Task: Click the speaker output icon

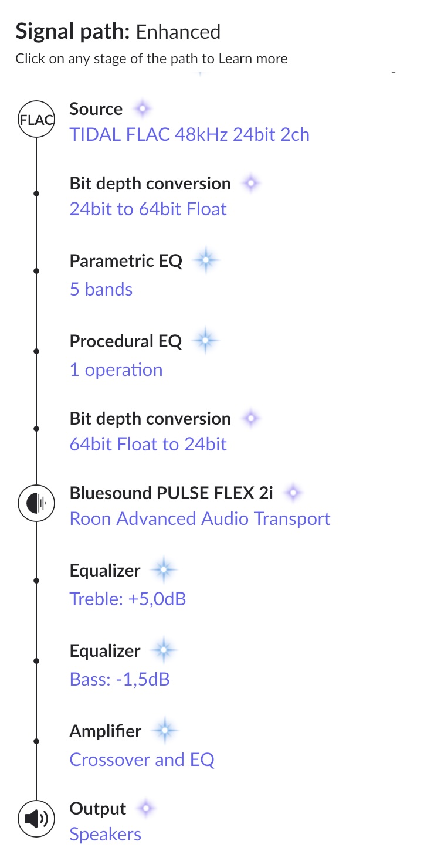Action: point(36,819)
